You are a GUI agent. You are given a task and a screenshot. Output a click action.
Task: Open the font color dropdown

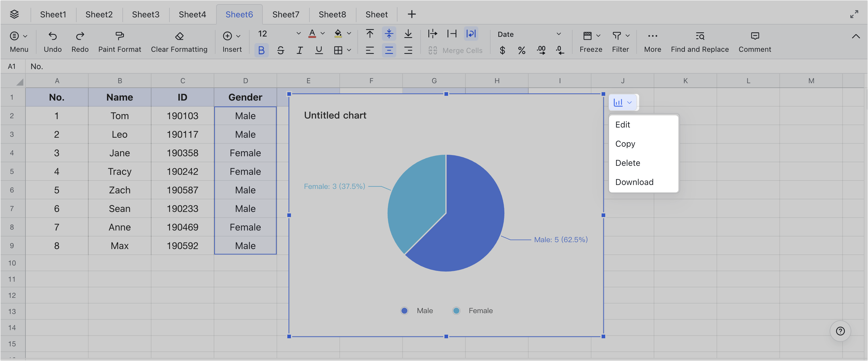pyautogui.click(x=322, y=33)
